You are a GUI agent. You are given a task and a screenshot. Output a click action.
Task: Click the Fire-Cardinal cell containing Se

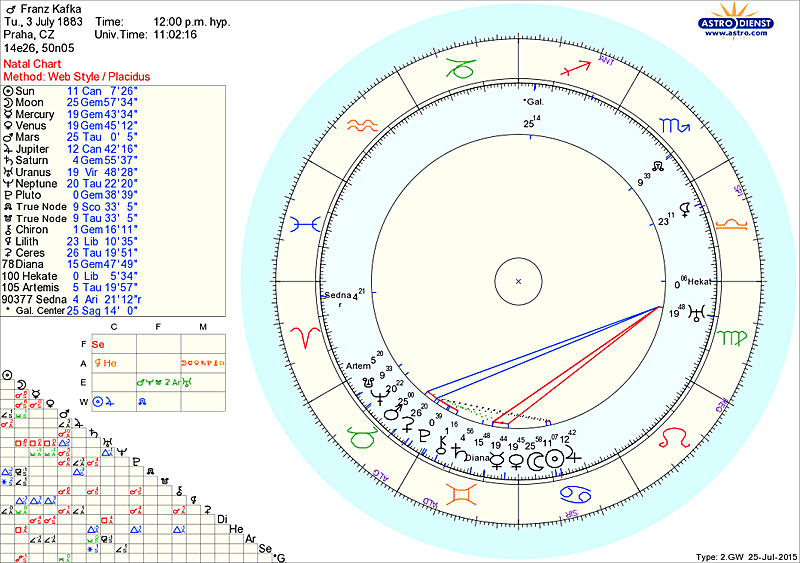(x=98, y=344)
